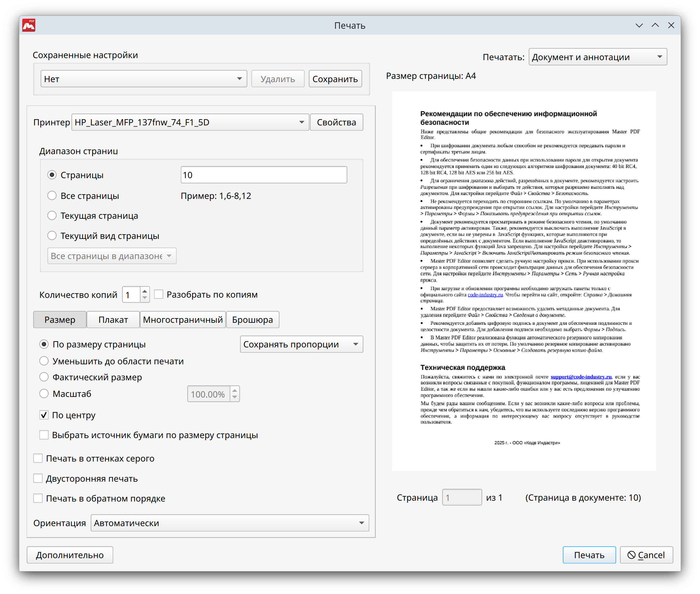Image resolution: width=700 pixels, height=594 pixels.
Task: Switch to the Плакат tab
Action: 113,319
